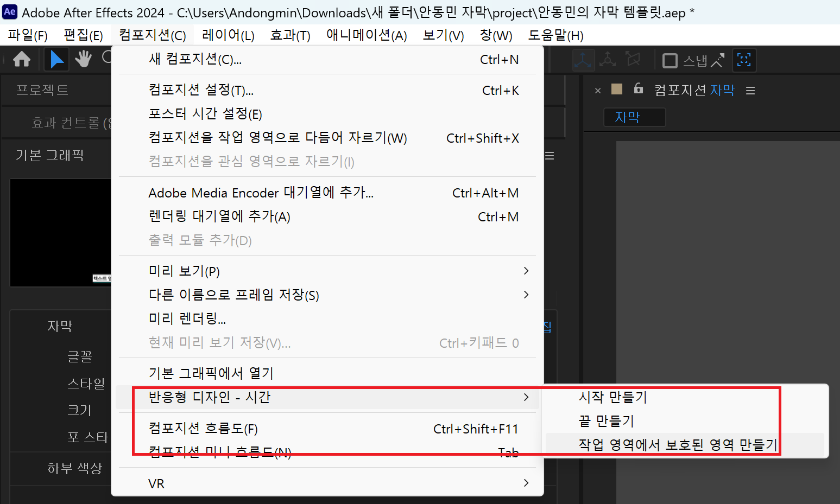Activate the World Axis mode icon
Screen dimensions: 840x504
608,60
